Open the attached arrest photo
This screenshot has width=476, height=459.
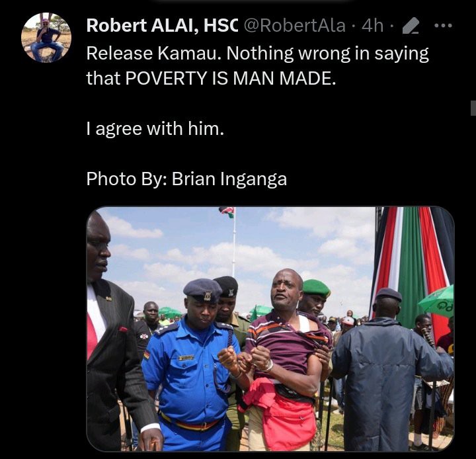pos(270,329)
